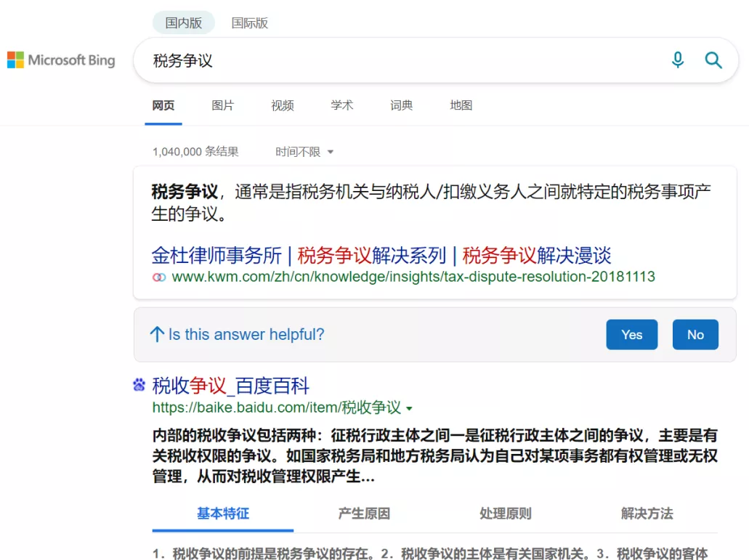Click the Yes feedback button
This screenshot has width=749, height=560.
coord(631,334)
